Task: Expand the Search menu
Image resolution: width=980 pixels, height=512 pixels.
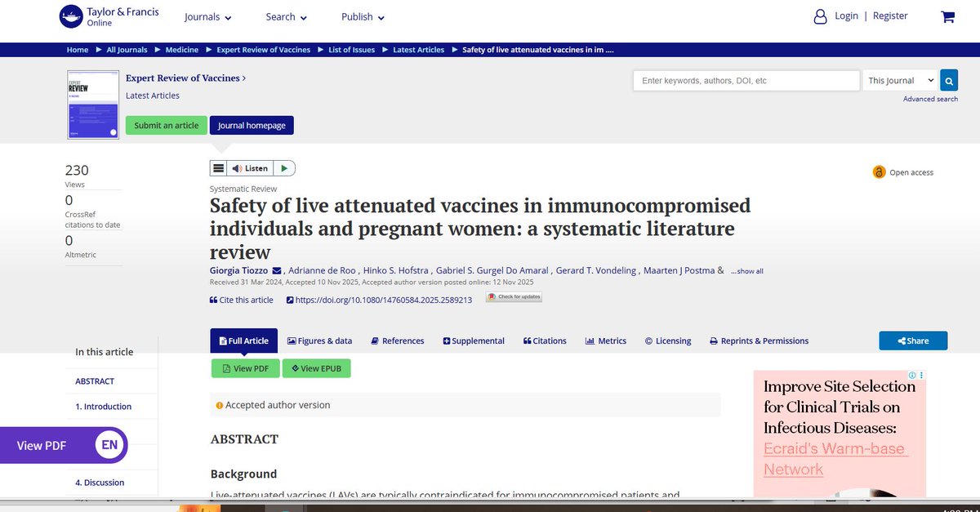Action: coord(286,17)
